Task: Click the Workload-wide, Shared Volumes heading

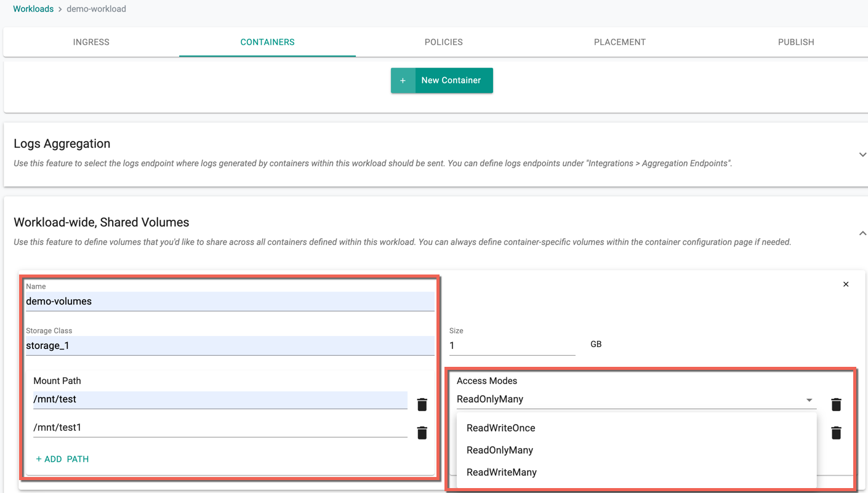Action: coord(102,222)
